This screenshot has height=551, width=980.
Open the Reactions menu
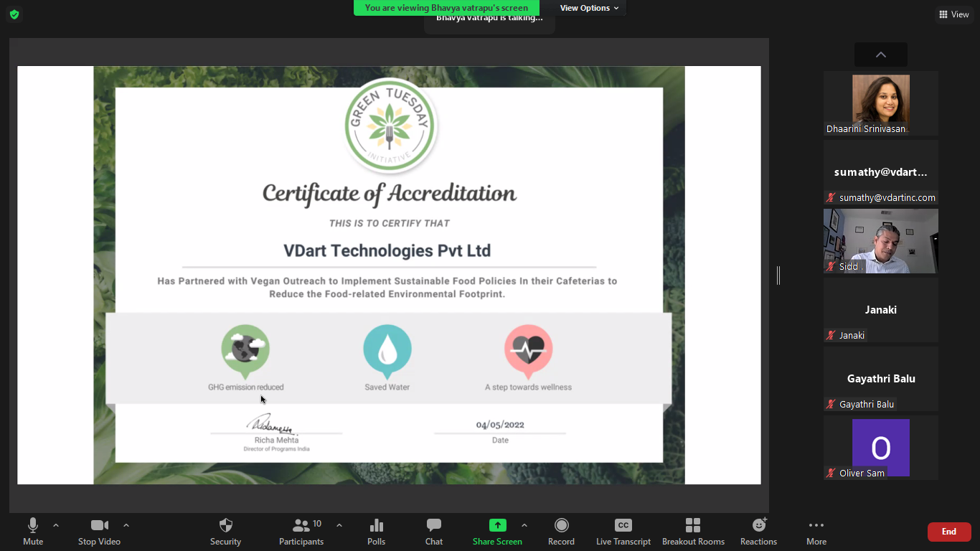point(759,532)
